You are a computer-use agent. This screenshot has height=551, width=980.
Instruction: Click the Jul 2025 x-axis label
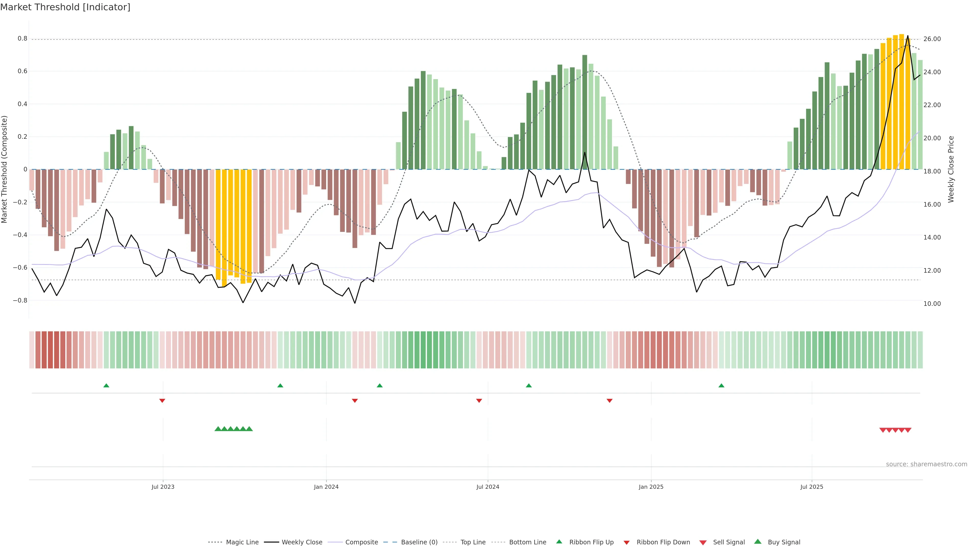[812, 487]
